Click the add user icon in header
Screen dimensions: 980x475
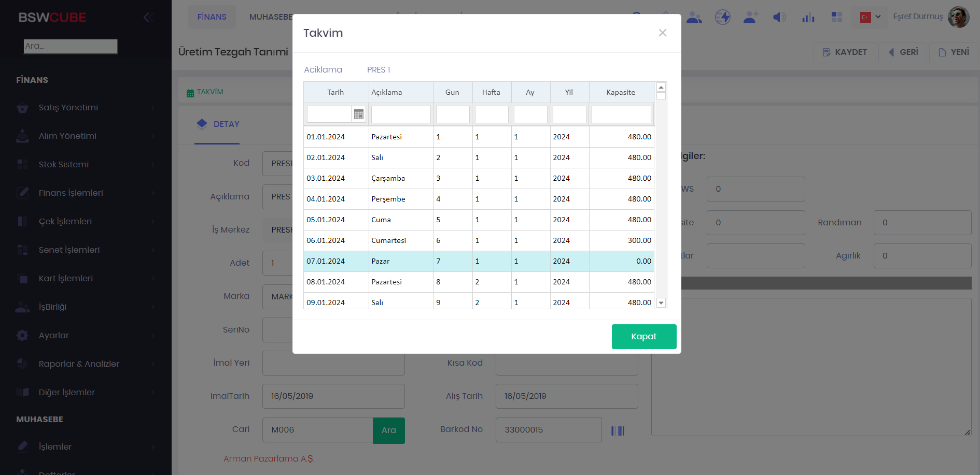(750, 18)
